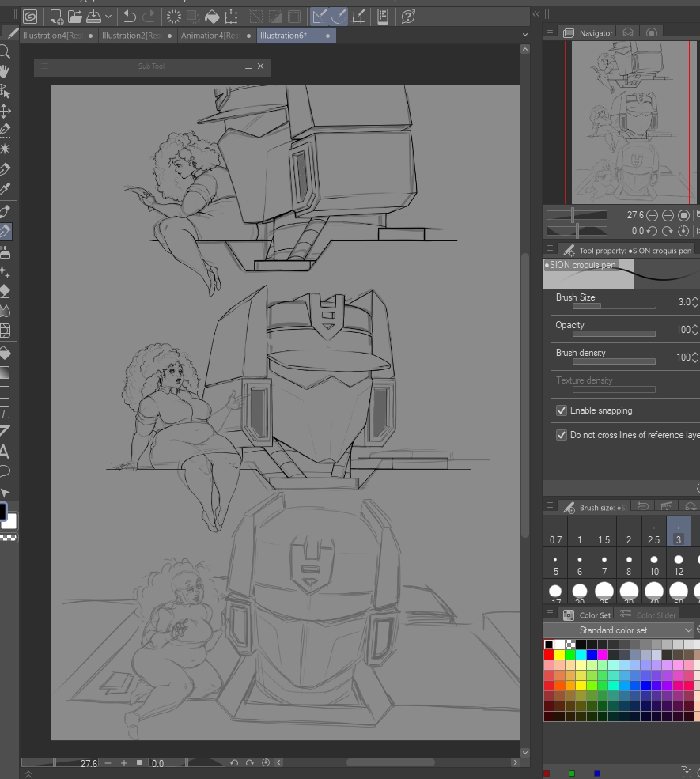Viewport: 700px width, 779px height.
Task: Click the Undo arrow in the command bar
Action: 130,16
